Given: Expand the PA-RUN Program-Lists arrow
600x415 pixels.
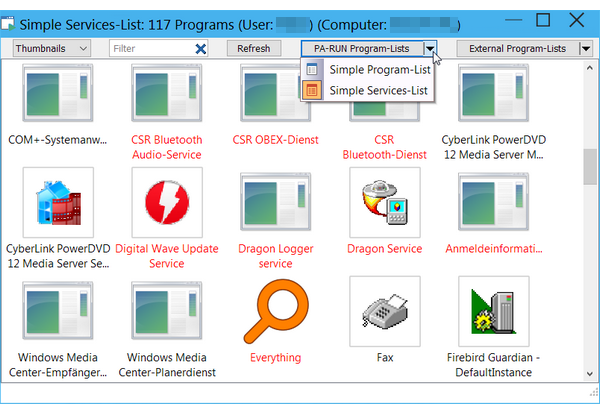Looking at the screenshot, I should (430, 48).
